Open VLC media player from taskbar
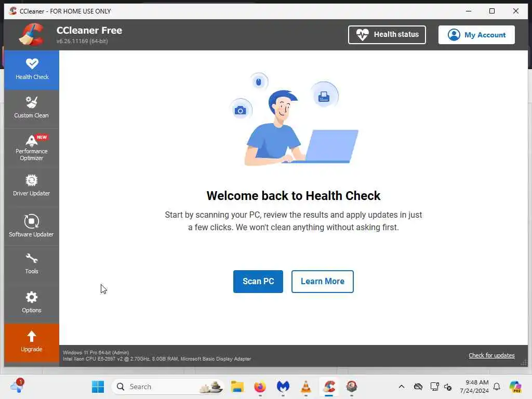This screenshot has height=399, width=532. 305,387
